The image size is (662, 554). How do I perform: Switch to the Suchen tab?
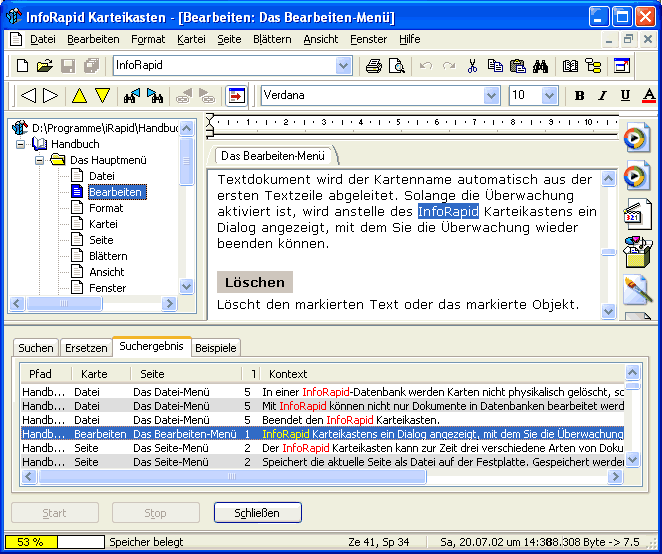36,348
